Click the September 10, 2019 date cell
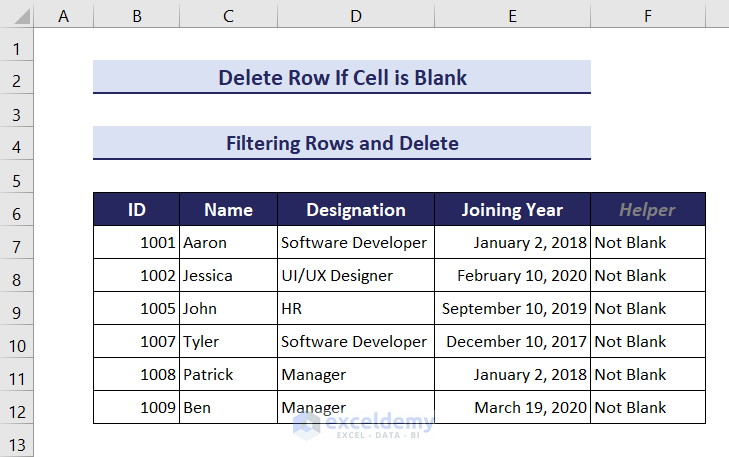The width and height of the screenshot is (729, 457). tap(512, 308)
